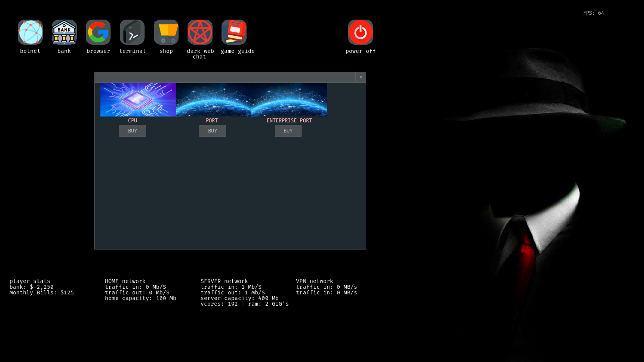Open the game guide
This screenshot has height=362, width=644.
(x=234, y=32)
